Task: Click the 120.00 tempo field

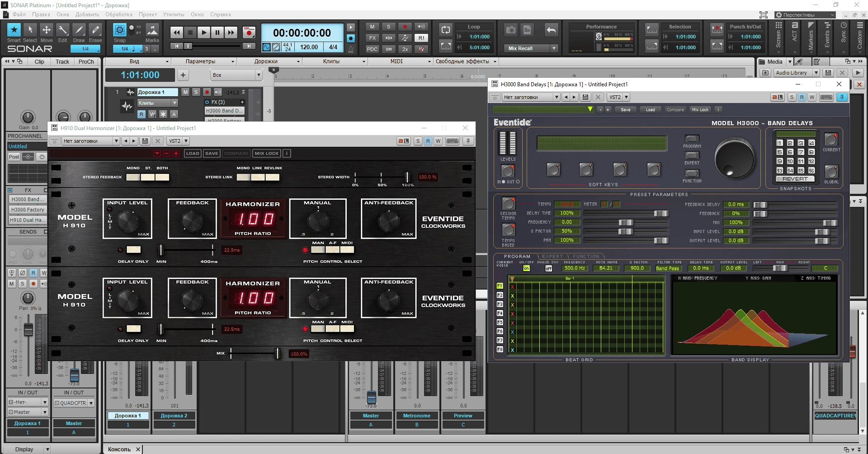Action: point(309,47)
